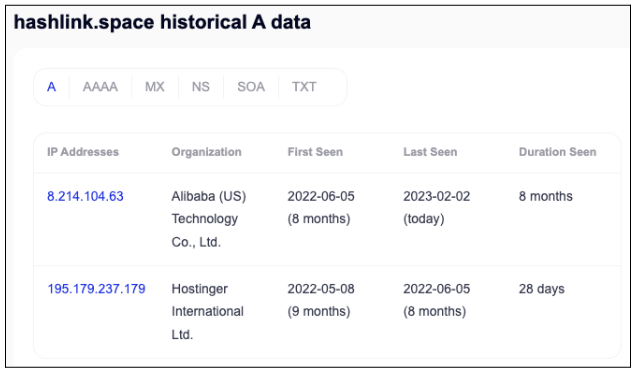This screenshot has width=637, height=372.
Task: Click the Duration Seen column header
Action: (x=557, y=152)
